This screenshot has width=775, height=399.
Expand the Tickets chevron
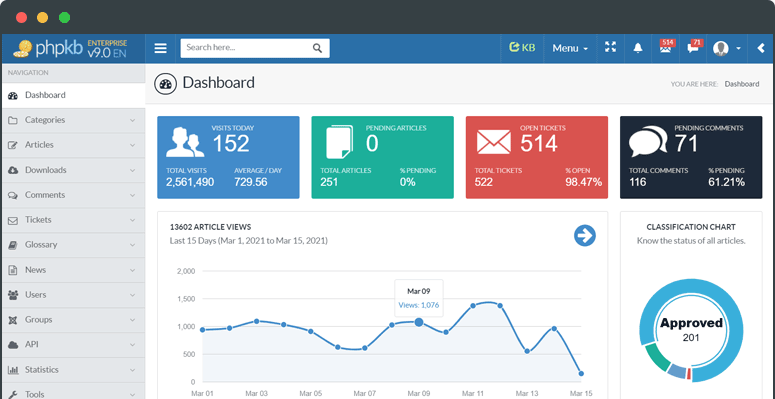tap(132, 220)
